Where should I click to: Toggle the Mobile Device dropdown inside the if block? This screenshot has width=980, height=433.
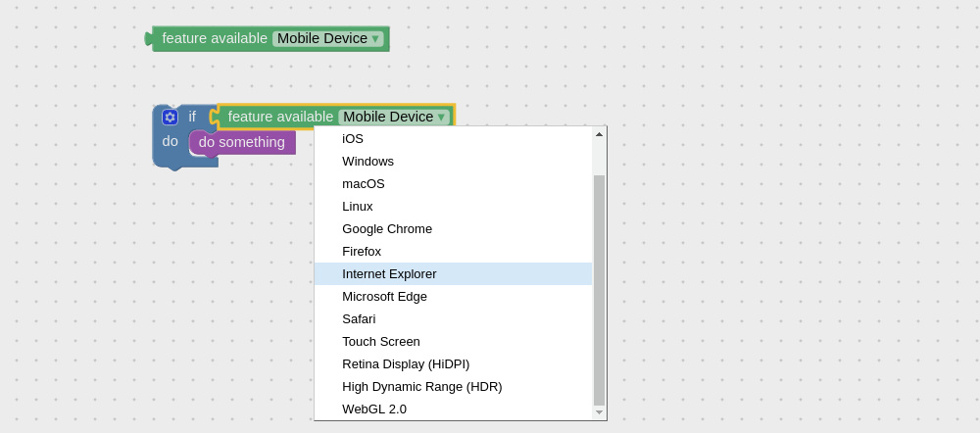[394, 117]
